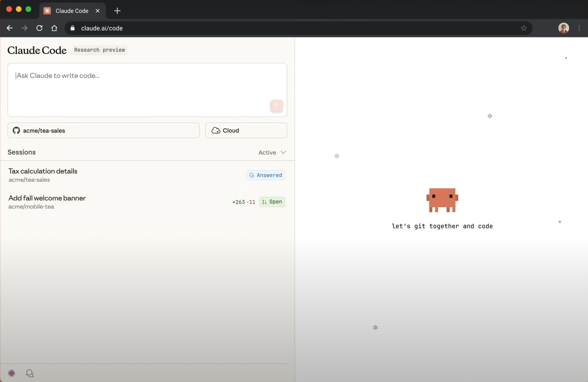The width and height of the screenshot is (588, 382).
Task: Open the browser profile avatar
Action: click(564, 28)
